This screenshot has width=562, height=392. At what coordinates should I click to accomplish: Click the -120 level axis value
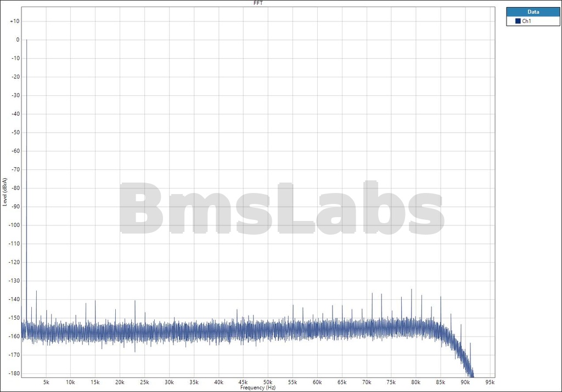click(x=14, y=262)
